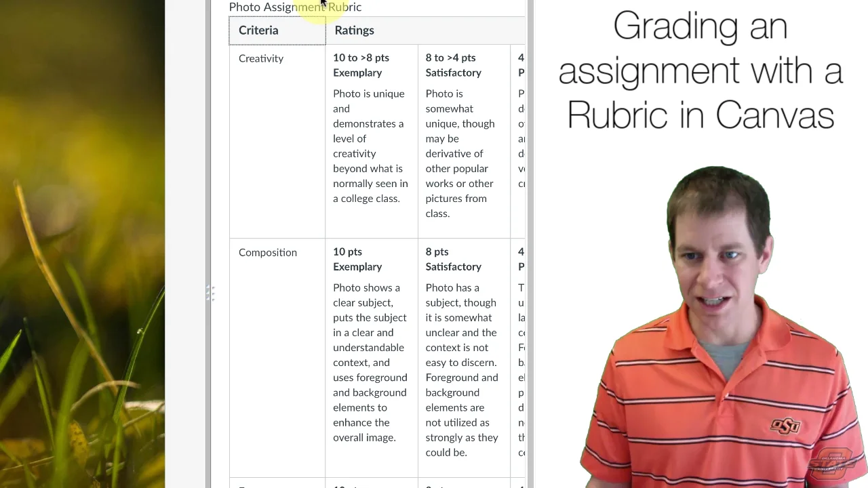868x488 pixels.
Task: Click the grass photo submission preview
Action: [82, 244]
